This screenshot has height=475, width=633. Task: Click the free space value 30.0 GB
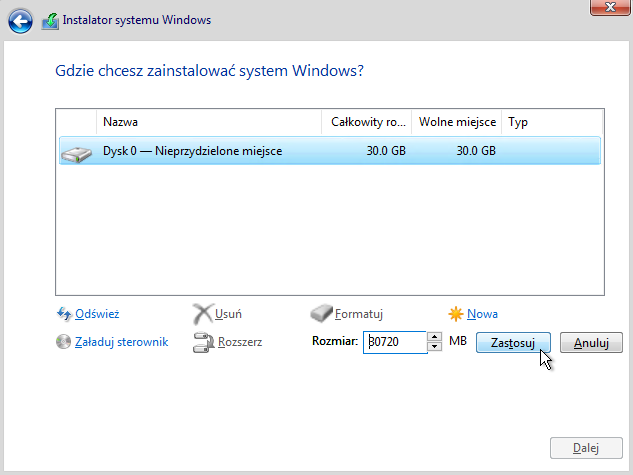[476, 151]
